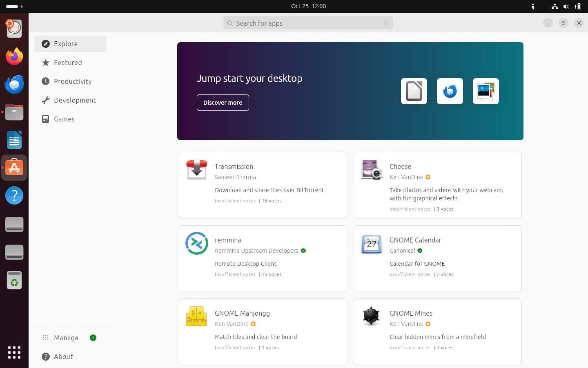Show Applications grid in dock

pos(14,352)
